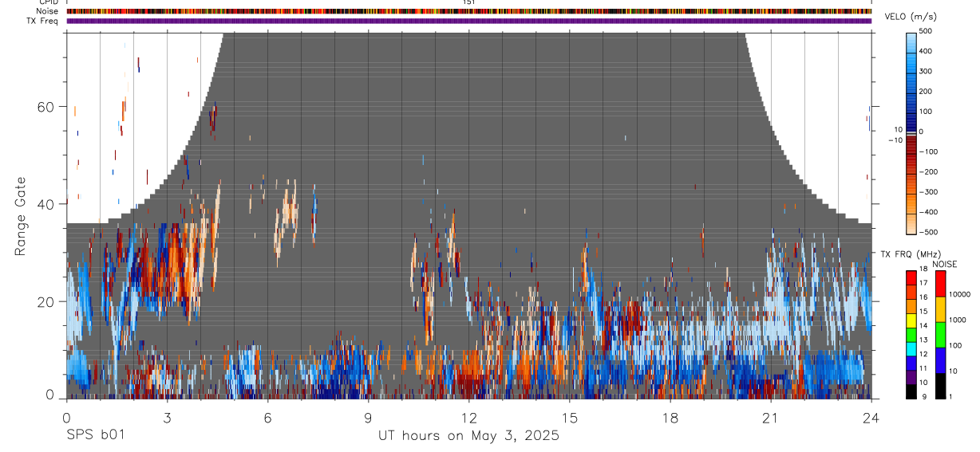The image size is (980, 452).
Task: Click the 'Range Gate' vertical axis title
Action: point(20,217)
